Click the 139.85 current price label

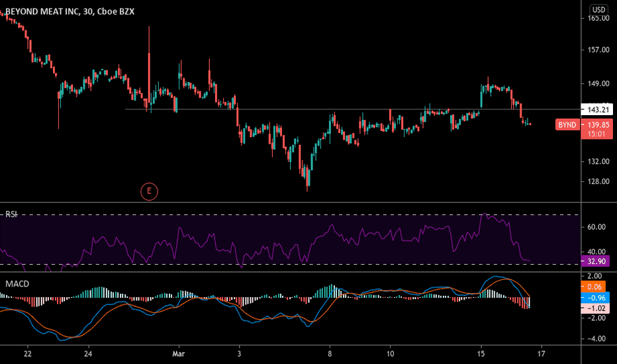(598, 124)
